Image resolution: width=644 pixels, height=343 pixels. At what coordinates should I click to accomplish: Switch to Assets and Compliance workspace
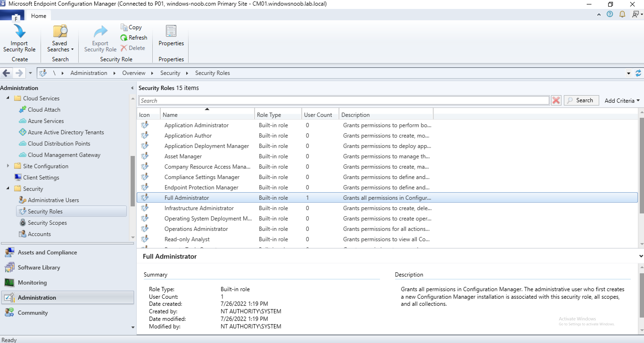(67, 252)
